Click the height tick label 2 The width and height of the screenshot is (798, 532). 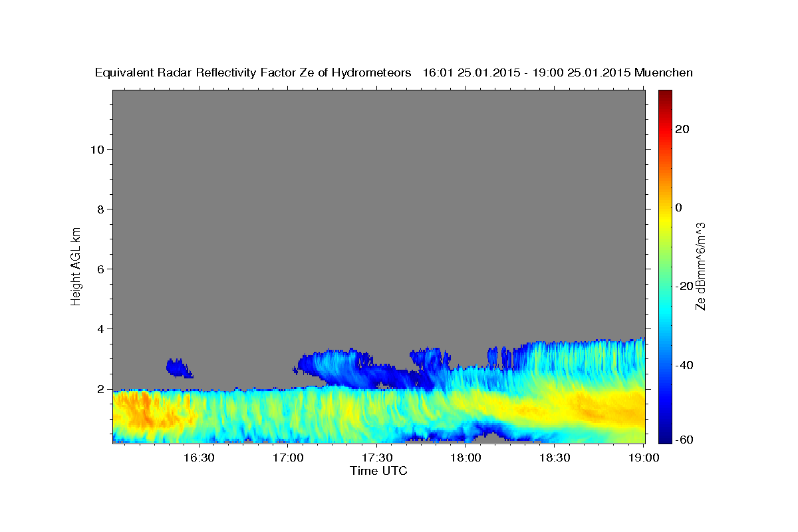coord(101,388)
